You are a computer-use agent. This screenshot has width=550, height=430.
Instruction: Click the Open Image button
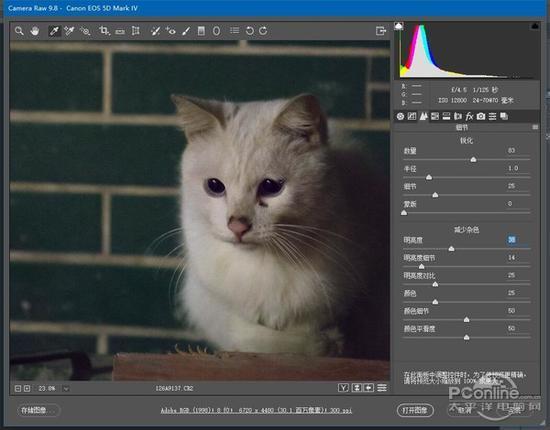tap(415, 410)
